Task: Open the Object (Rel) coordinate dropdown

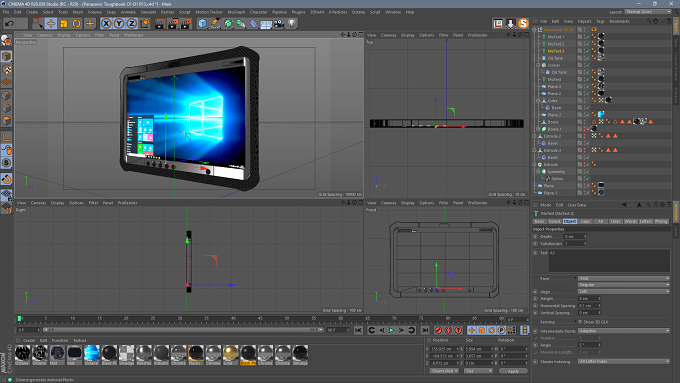Action: [x=444, y=371]
